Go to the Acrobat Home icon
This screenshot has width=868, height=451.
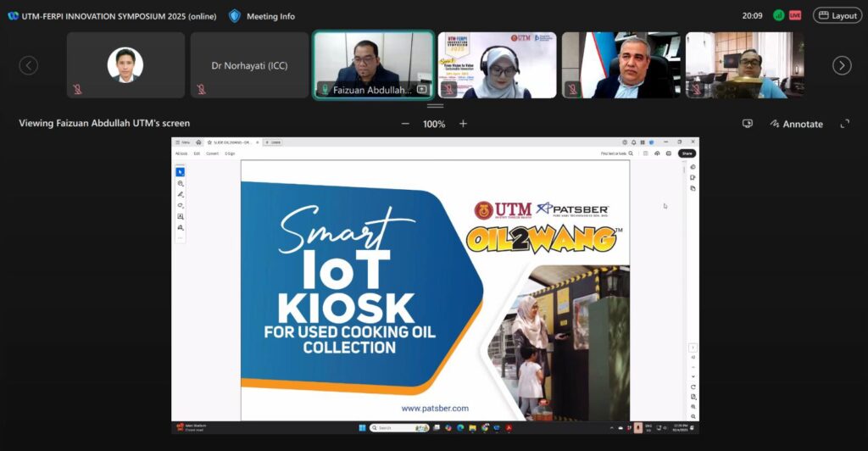(x=198, y=142)
